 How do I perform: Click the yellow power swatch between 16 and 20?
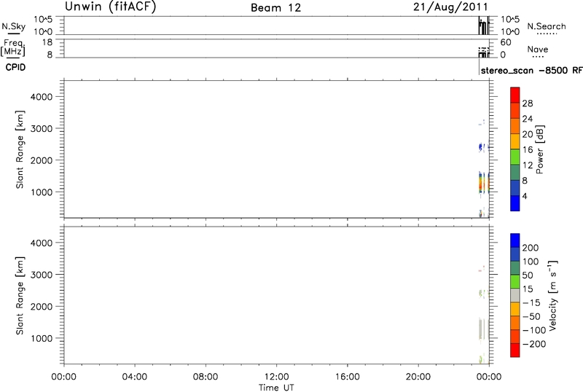click(x=515, y=141)
